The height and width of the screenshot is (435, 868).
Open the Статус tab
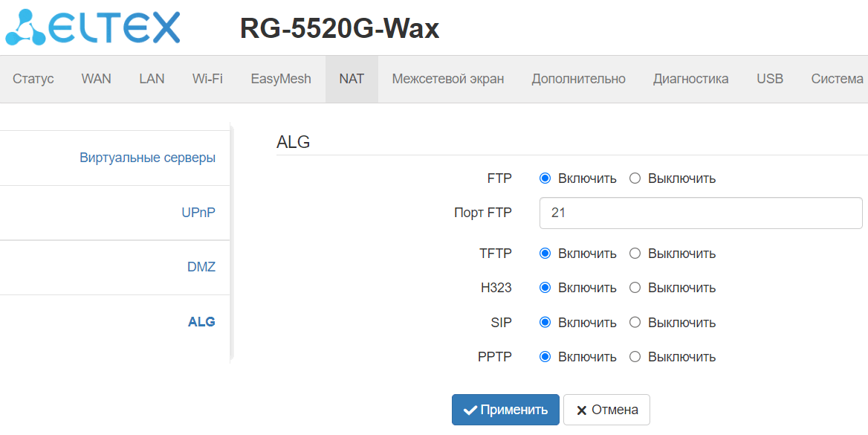(33, 79)
